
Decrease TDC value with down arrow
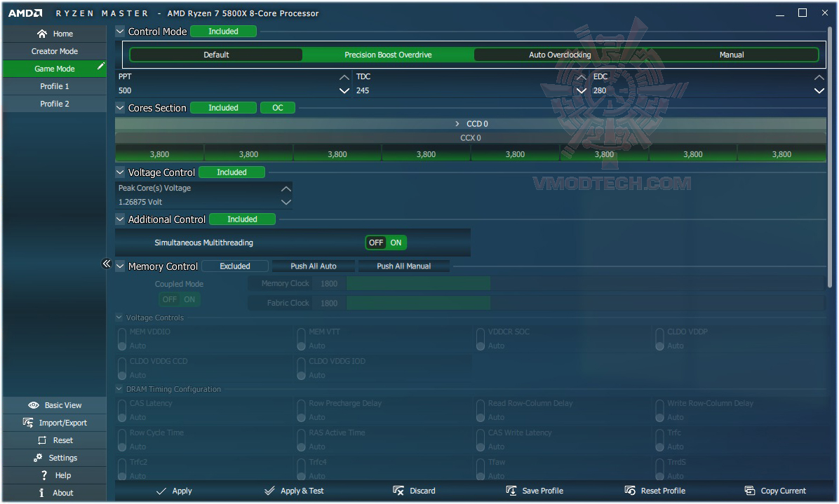coord(581,91)
